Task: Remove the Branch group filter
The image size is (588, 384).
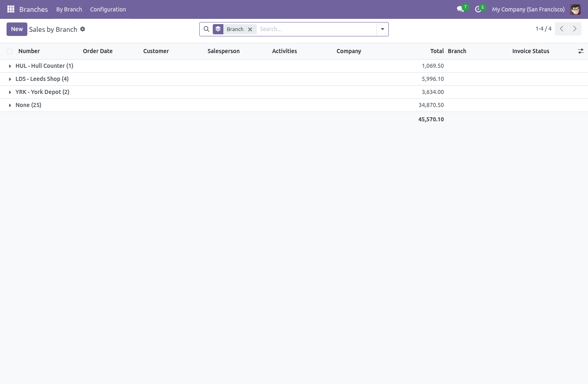Action: (x=250, y=29)
